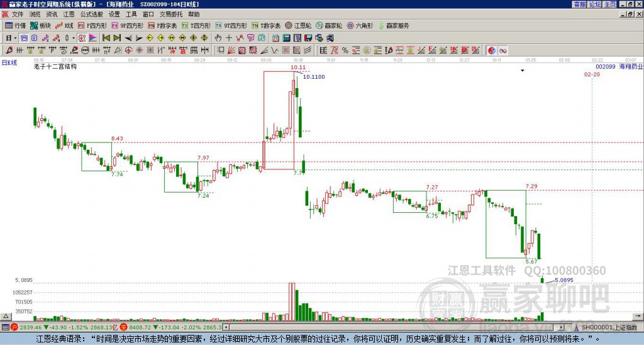This screenshot has width=644, height=345.
Task: Select the crosshair cursor tool
Action: tap(229, 38)
